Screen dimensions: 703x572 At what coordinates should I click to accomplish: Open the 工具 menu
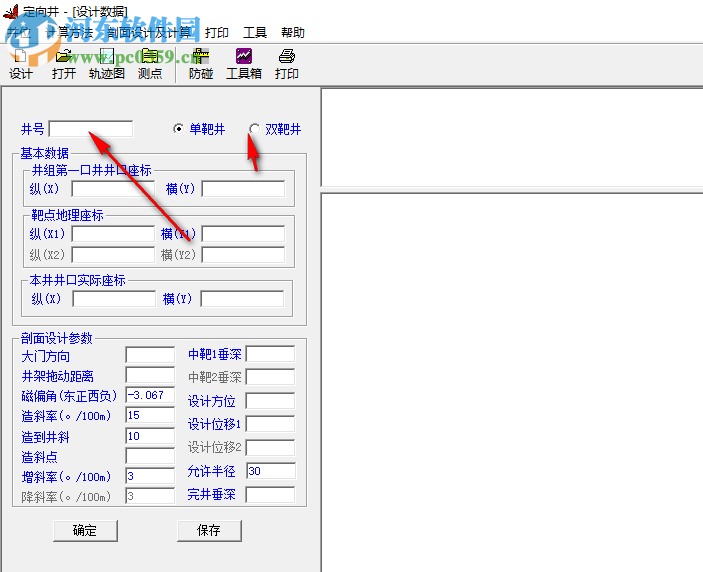(255, 32)
